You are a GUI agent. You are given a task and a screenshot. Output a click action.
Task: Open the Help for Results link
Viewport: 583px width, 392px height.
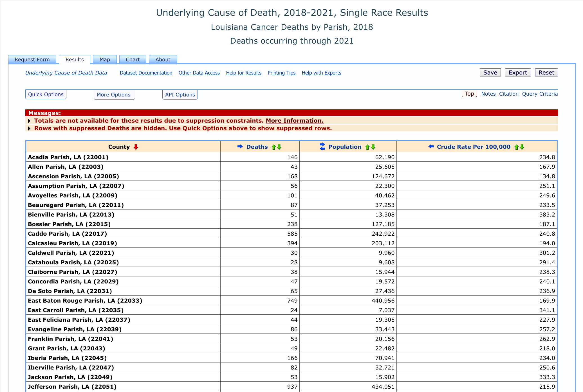(x=244, y=73)
